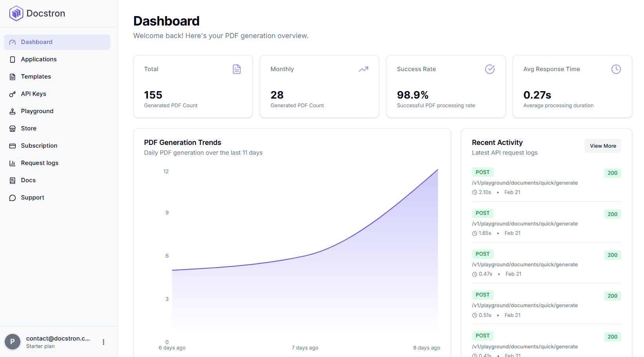Viewport: 644px width, 357px height.
Task: Click the user avatar with letter P
Action: pos(13,342)
